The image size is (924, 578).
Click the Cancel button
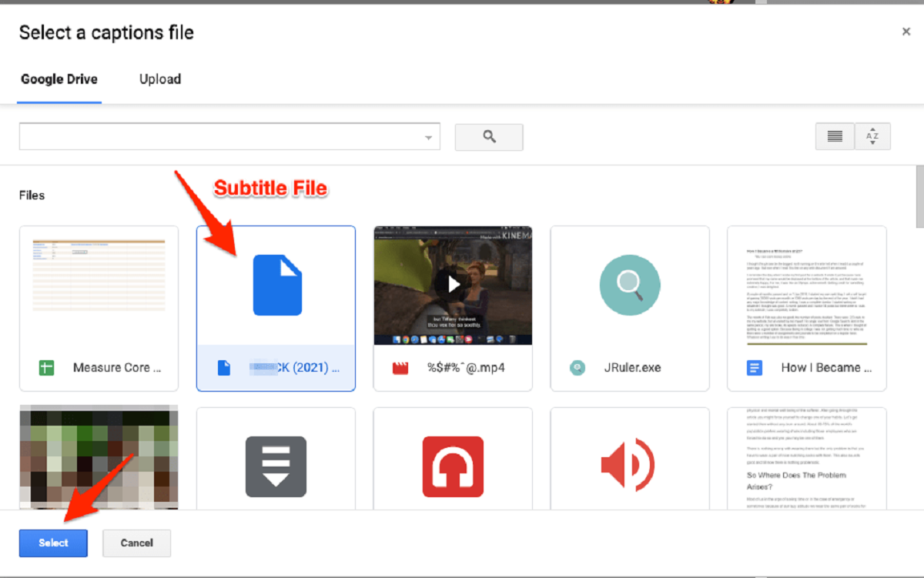click(136, 543)
